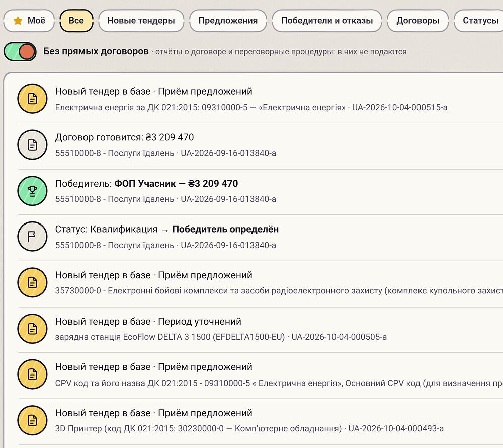Open the Предложения tab

pyautogui.click(x=228, y=21)
